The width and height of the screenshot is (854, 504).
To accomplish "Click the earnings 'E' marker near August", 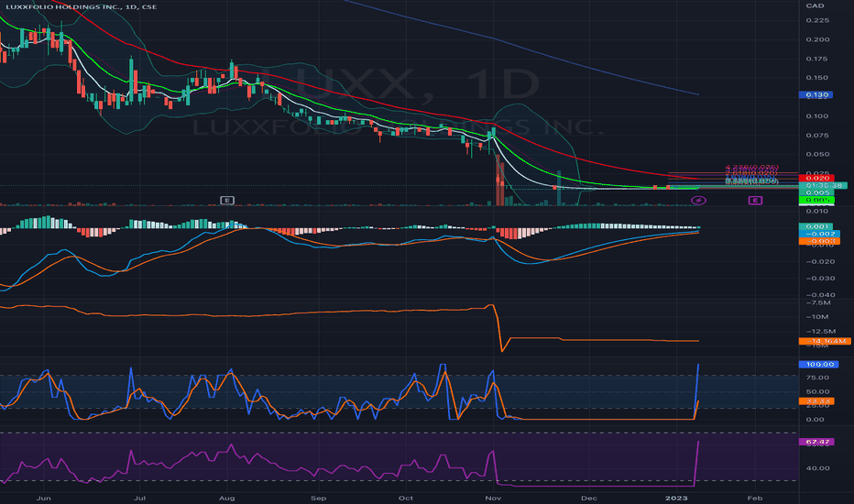I will [x=227, y=200].
